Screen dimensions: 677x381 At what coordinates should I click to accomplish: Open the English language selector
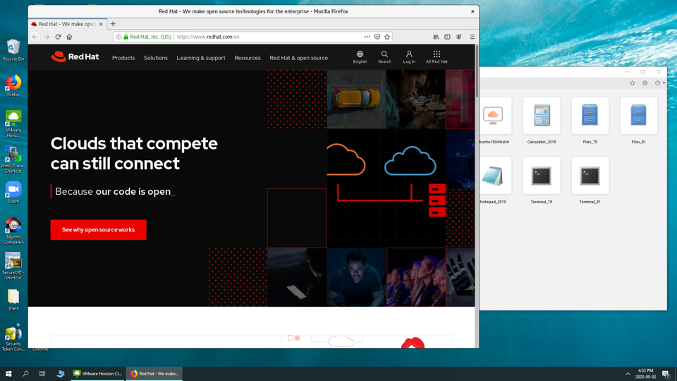coord(360,57)
